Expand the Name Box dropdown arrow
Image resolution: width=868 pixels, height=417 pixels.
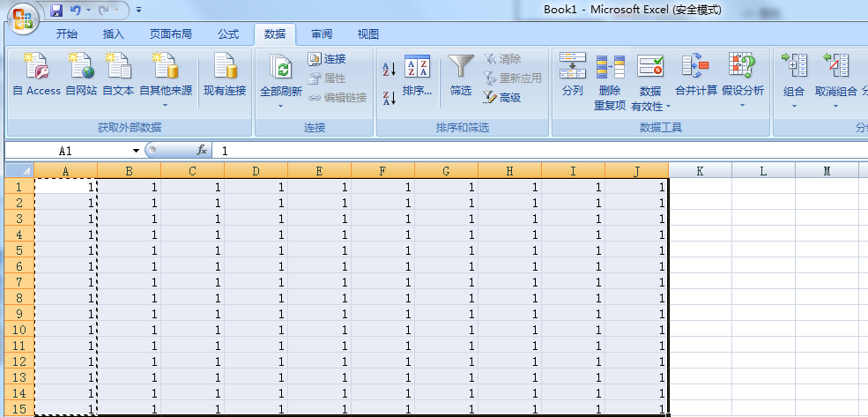click(x=135, y=151)
